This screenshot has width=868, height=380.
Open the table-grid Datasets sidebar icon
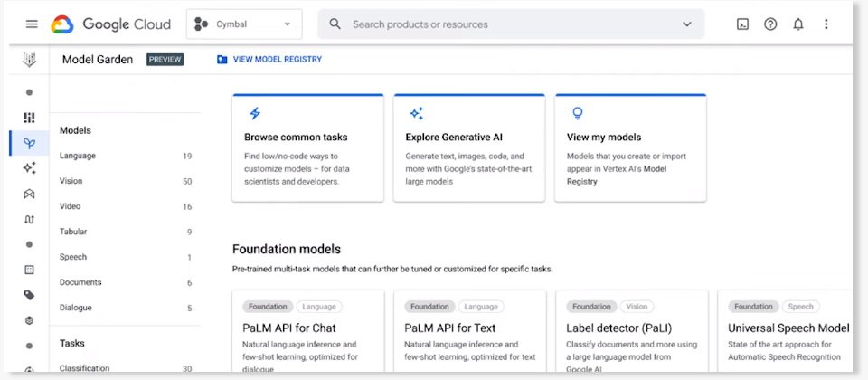pos(29,270)
